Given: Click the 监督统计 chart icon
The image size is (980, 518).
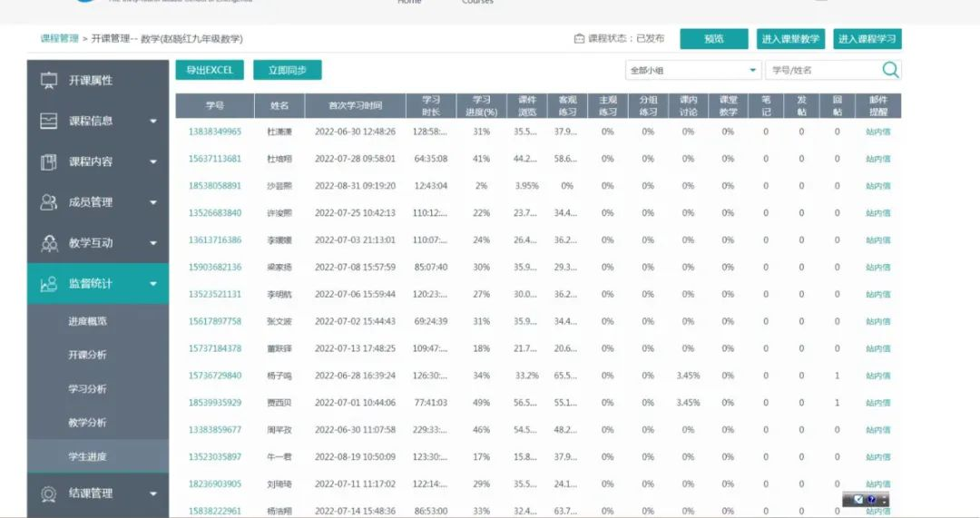Looking at the screenshot, I should point(49,284).
